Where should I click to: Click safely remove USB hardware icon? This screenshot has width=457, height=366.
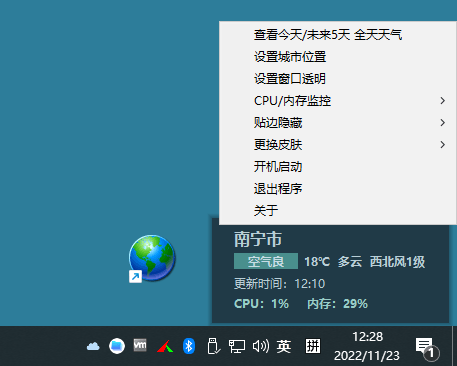coord(213,346)
